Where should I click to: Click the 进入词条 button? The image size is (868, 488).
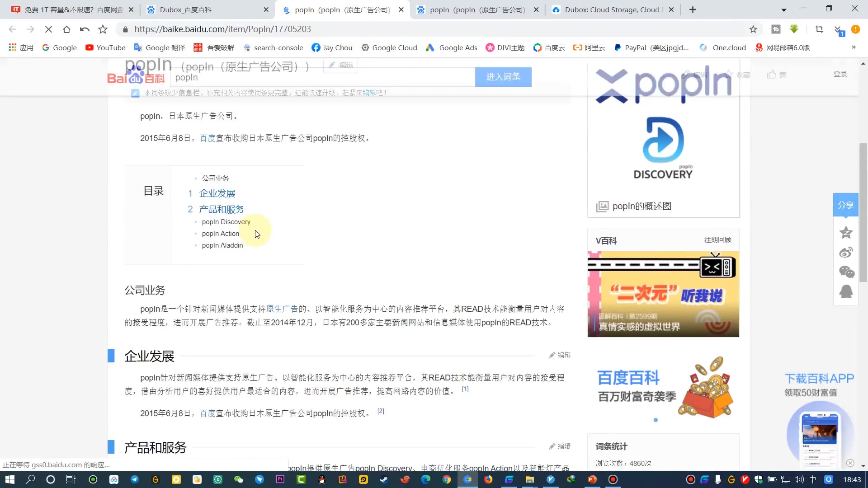point(503,77)
